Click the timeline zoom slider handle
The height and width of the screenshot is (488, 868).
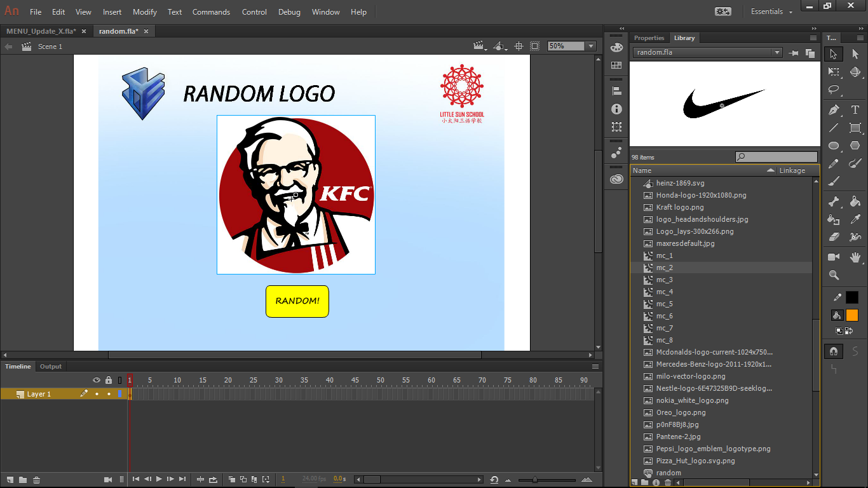click(x=535, y=480)
